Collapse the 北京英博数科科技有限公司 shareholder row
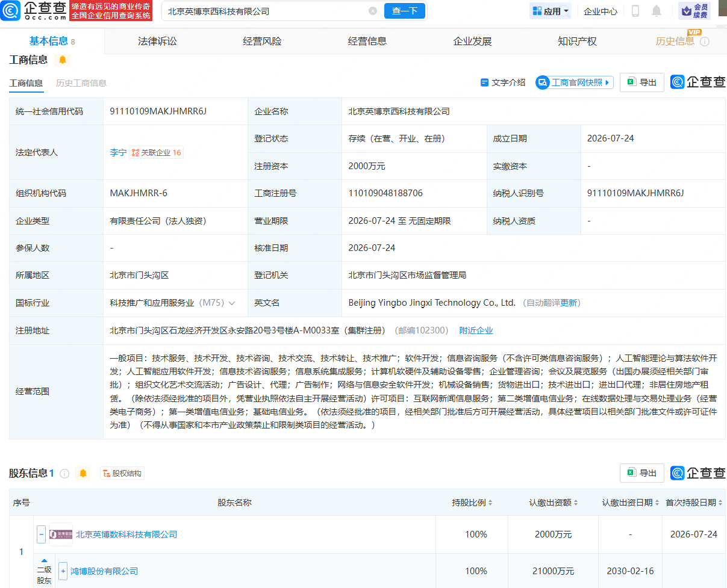 click(41, 534)
